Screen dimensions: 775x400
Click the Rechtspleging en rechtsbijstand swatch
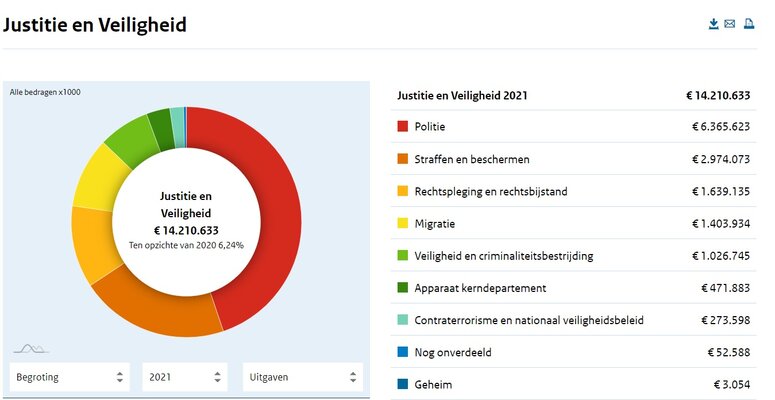403,191
